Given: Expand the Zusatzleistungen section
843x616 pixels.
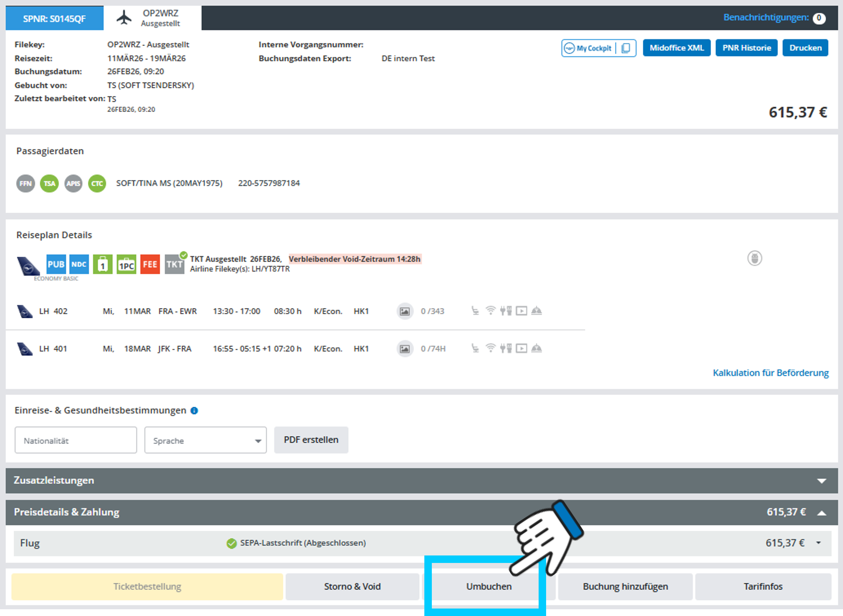Looking at the screenshot, I should (x=821, y=481).
